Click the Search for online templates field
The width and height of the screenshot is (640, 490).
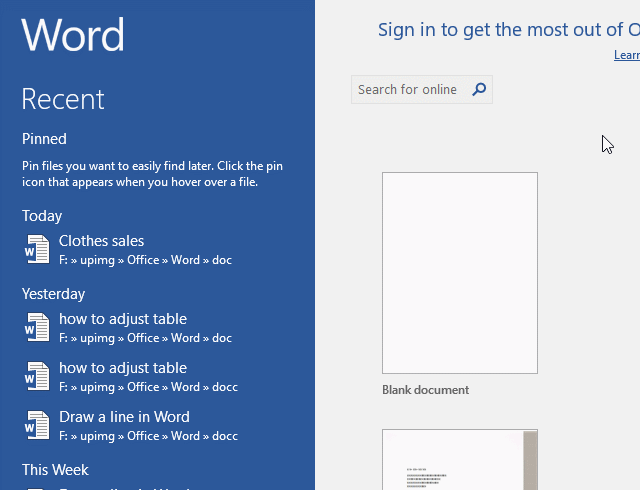coord(422,89)
